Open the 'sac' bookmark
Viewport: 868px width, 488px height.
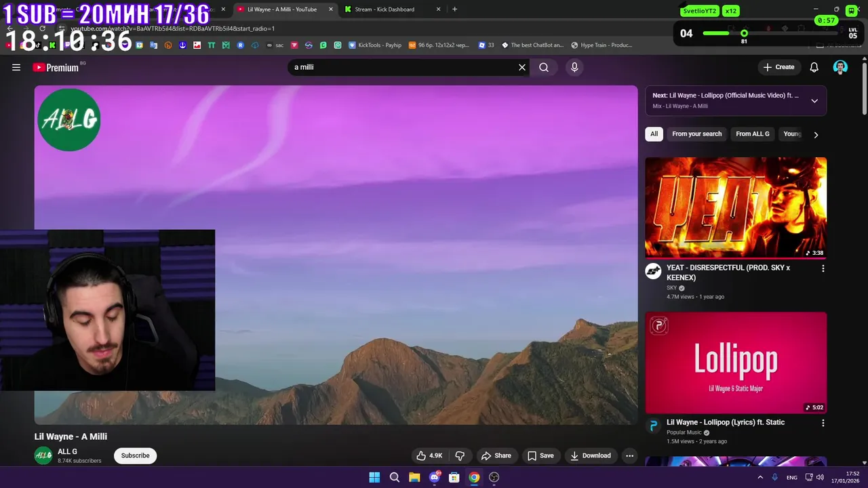point(275,45)
